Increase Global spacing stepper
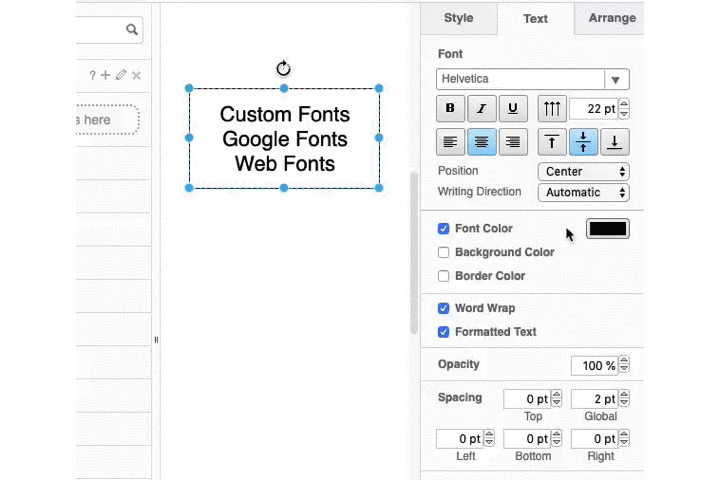Screen dimensions: 720x480 coord(624,395)
